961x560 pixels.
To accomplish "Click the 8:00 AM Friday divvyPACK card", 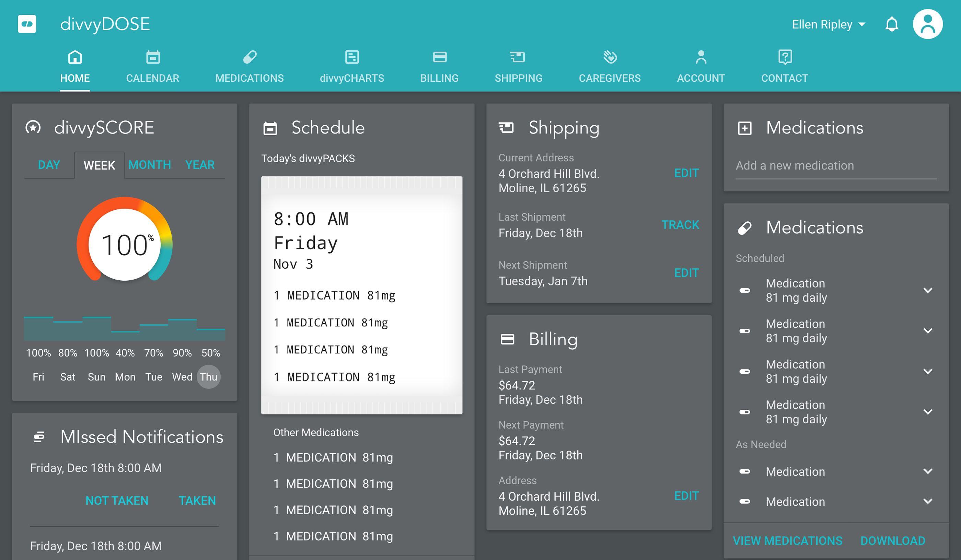I will coord(361,295).
